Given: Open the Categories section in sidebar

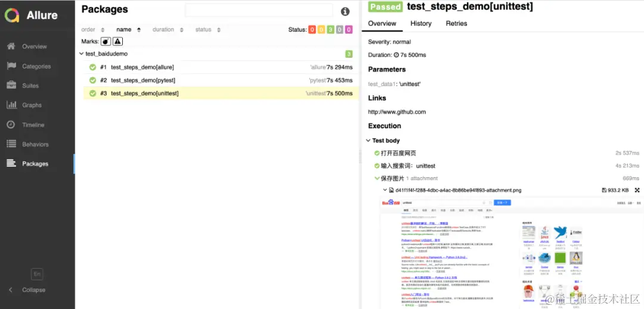Looking at the screenshot, I should pos(38,66).
